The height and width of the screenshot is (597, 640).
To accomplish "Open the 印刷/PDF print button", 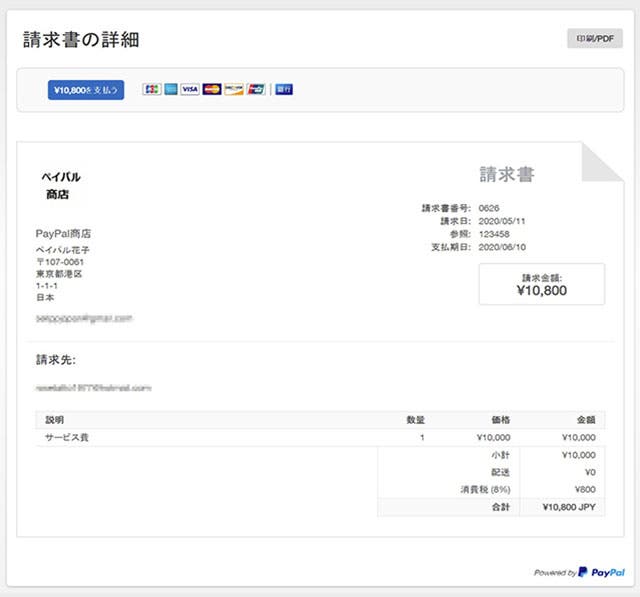I will point(594,39).
